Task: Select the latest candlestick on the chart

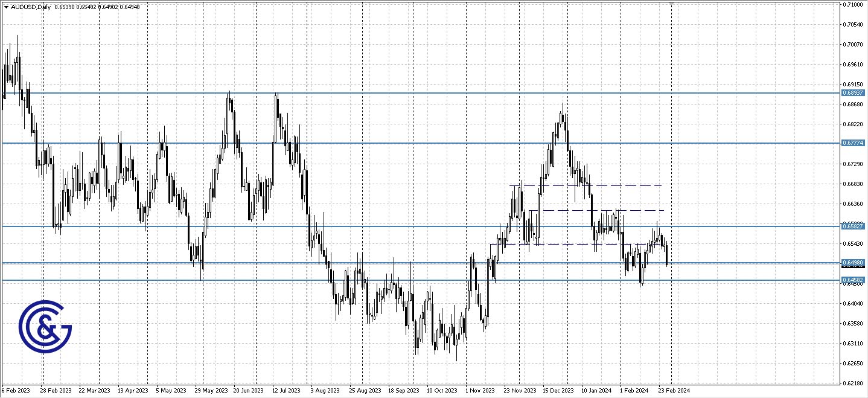Action: [667, 254]
